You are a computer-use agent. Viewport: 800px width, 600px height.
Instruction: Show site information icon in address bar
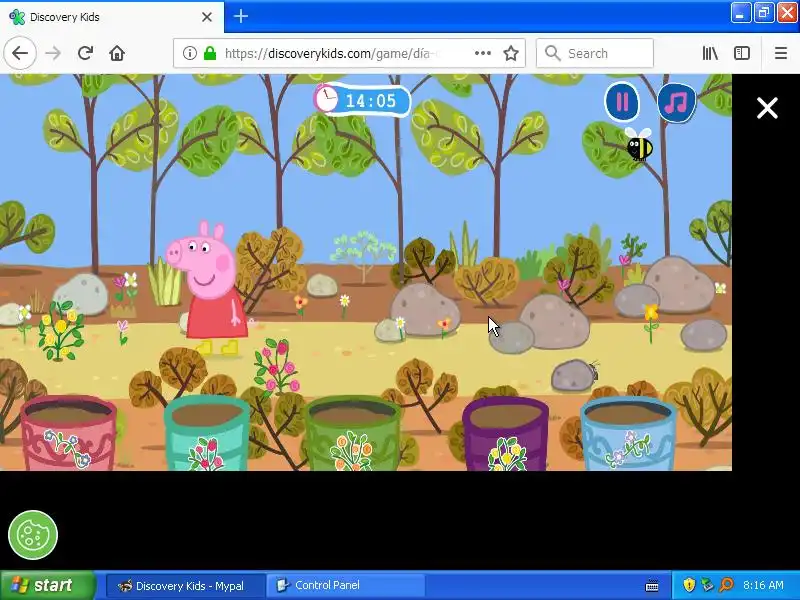point(190,53)
